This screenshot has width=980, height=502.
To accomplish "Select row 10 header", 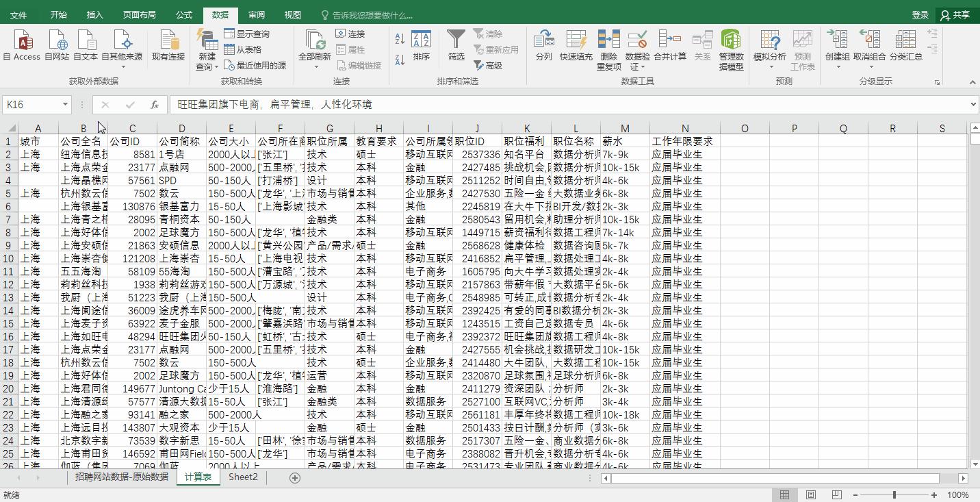I will click(9, 258).
